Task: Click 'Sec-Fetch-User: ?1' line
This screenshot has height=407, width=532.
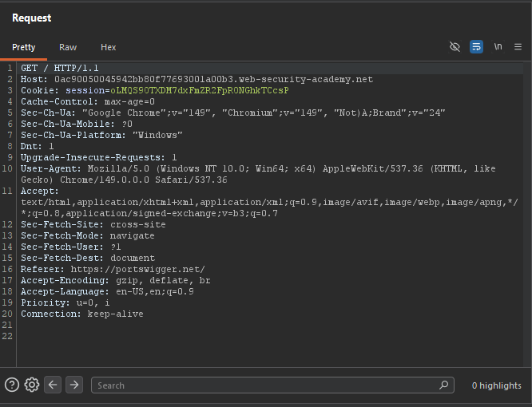Action: (70, 247)
